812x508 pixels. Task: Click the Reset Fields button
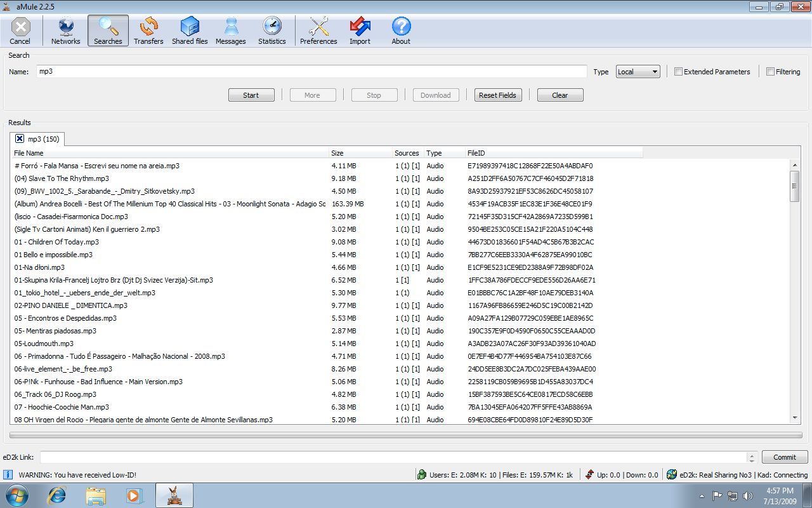tap(497, 95)
